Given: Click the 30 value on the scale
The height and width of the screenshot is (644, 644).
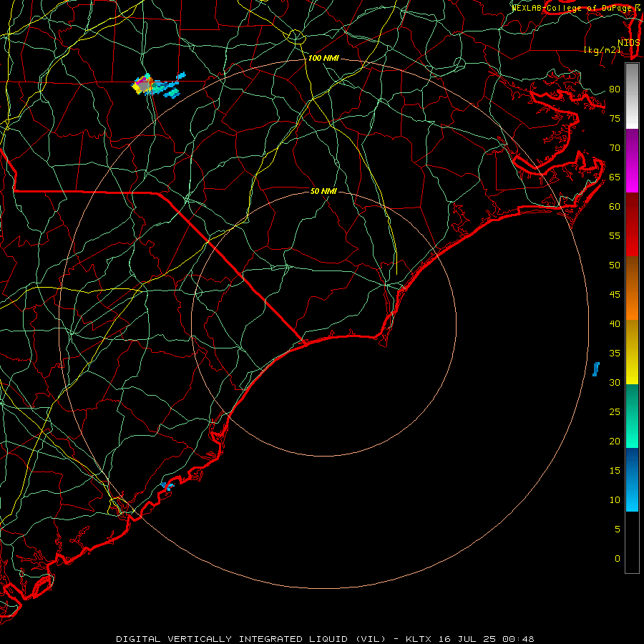Looking at the screenshot, I should [615, 383].
